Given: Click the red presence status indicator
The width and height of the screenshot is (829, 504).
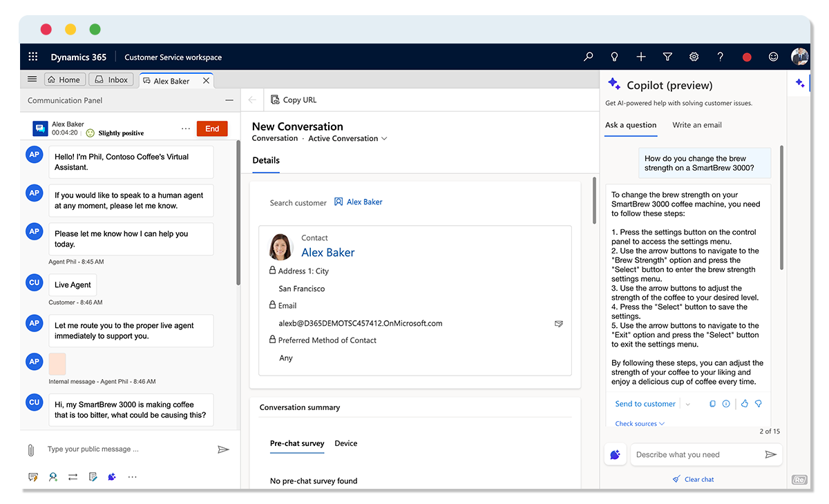Looking at the screenshot, I should [x=747, y=57].
